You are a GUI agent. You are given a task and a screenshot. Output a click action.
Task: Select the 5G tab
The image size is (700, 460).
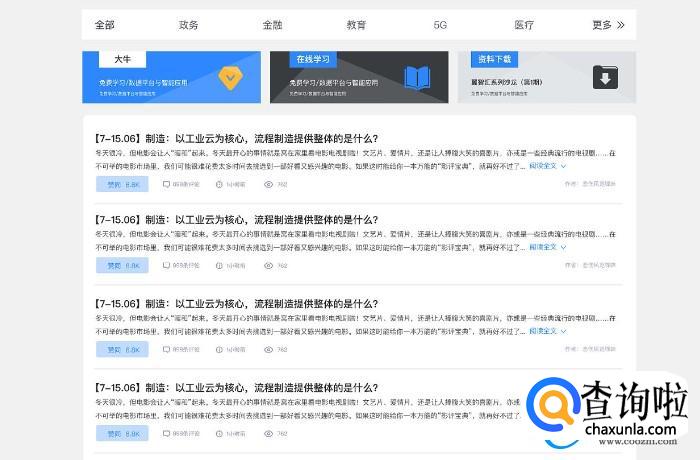click(x=440, y=25)
